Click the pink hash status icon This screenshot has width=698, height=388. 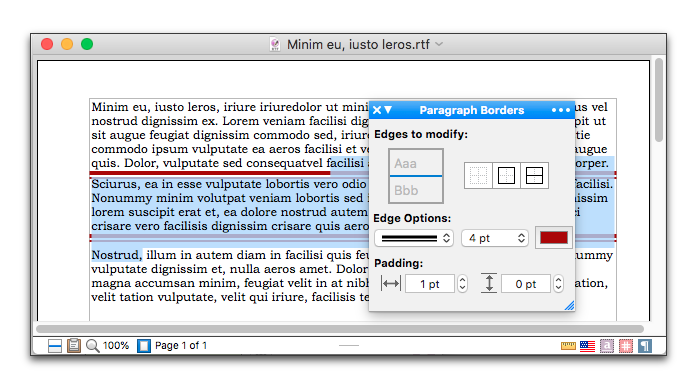click(626, 346)
